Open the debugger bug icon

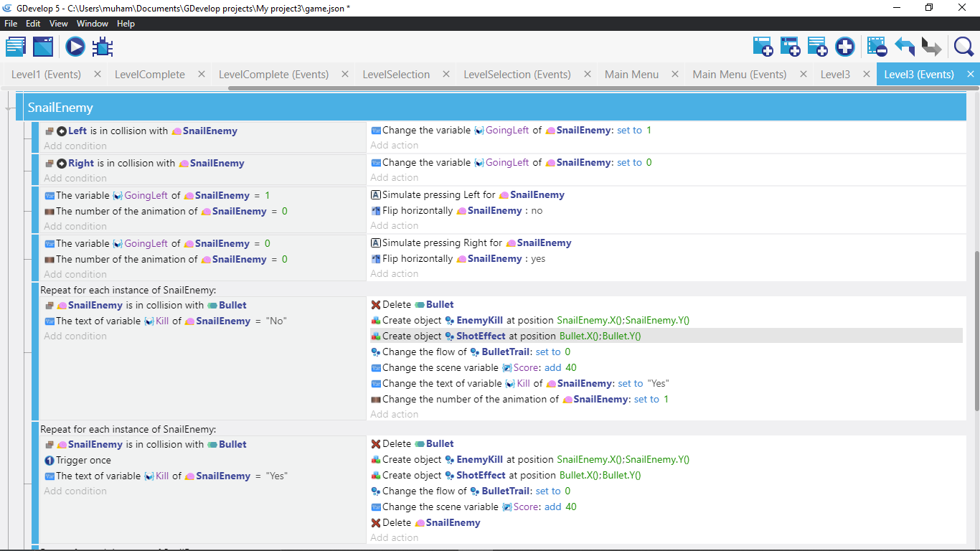[x=103, y=47]
